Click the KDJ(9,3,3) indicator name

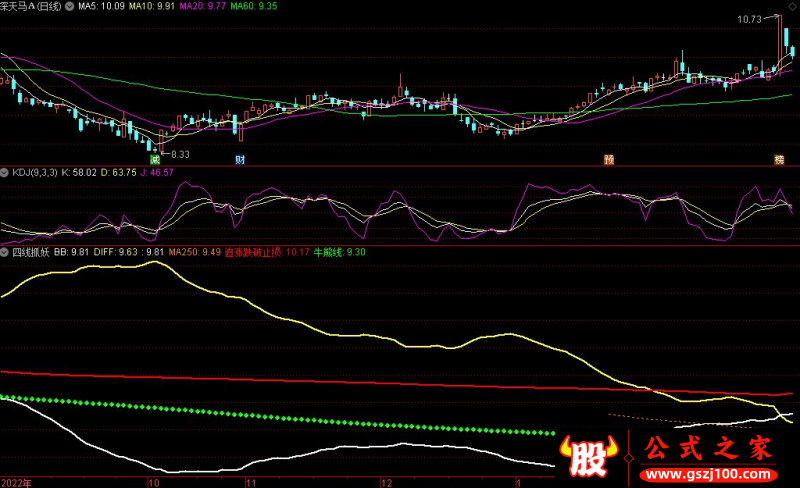pyautogui.click(x=34, y=172)
